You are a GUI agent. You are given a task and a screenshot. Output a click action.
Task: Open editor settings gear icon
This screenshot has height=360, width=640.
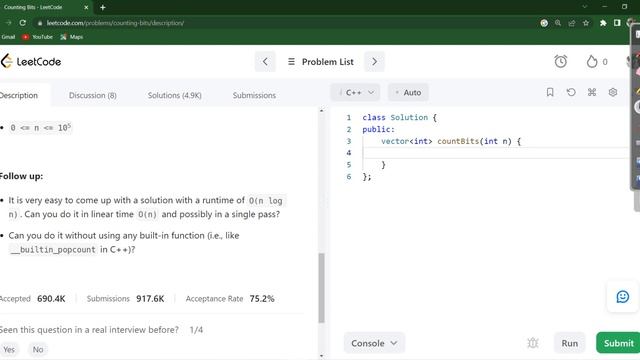(x=613, y=92)
